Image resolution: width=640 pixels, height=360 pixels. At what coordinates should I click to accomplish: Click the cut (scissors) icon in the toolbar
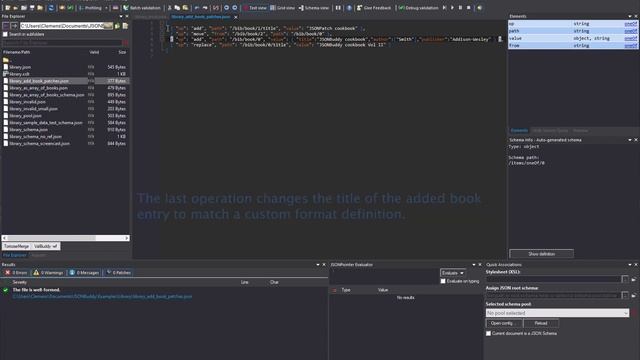(x=169, y=8)
